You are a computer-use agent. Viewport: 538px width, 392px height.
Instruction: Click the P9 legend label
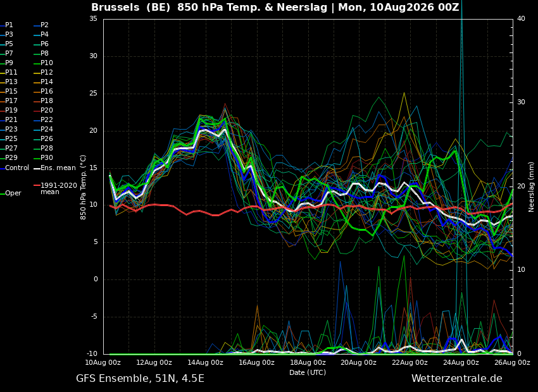click(9, 63)
